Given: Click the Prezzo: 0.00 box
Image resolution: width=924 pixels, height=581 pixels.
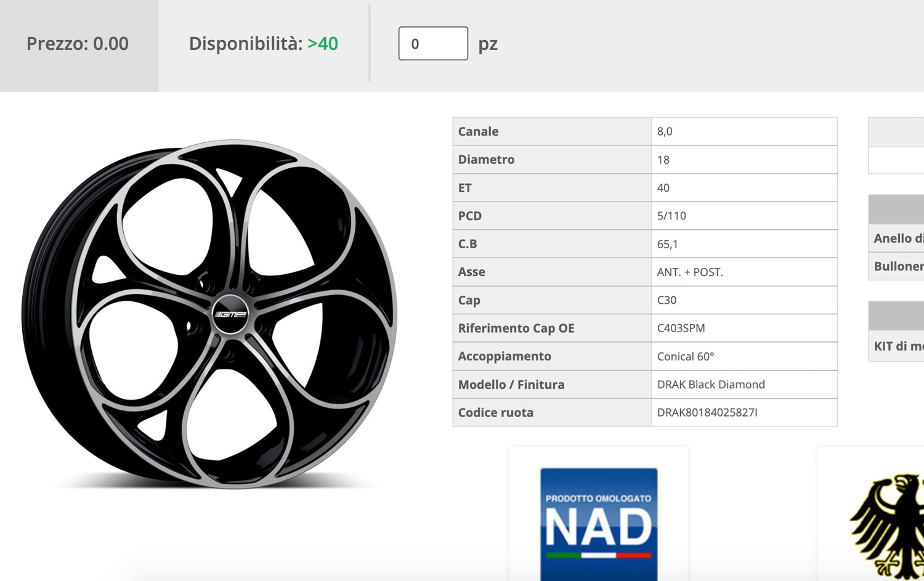Looking at the screenshot, I should point(78,44).
